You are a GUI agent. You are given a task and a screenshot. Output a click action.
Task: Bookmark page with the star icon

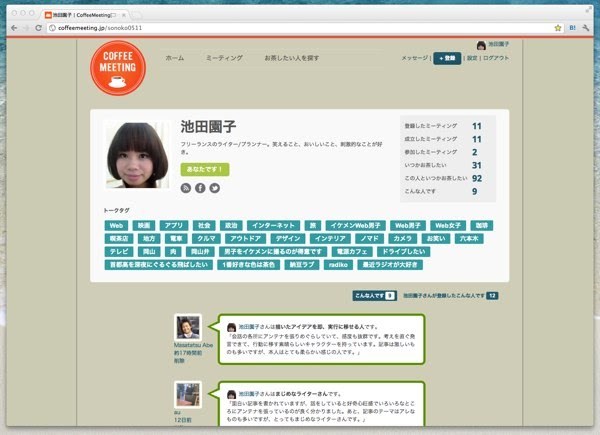click(558, 28)
